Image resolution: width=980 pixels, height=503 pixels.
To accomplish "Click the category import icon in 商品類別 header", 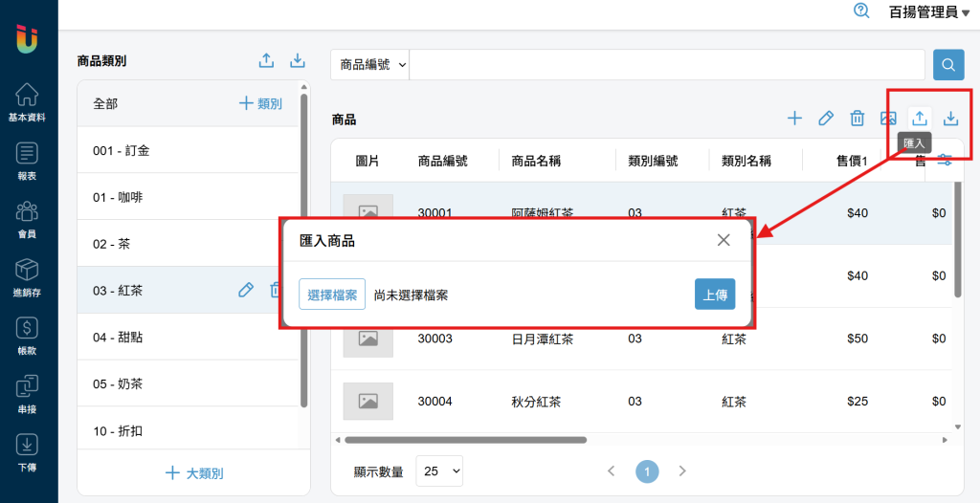I will [266, 61].
